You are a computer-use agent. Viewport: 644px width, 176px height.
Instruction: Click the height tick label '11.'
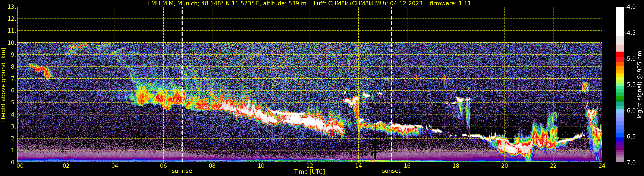[x=12, y=31]
